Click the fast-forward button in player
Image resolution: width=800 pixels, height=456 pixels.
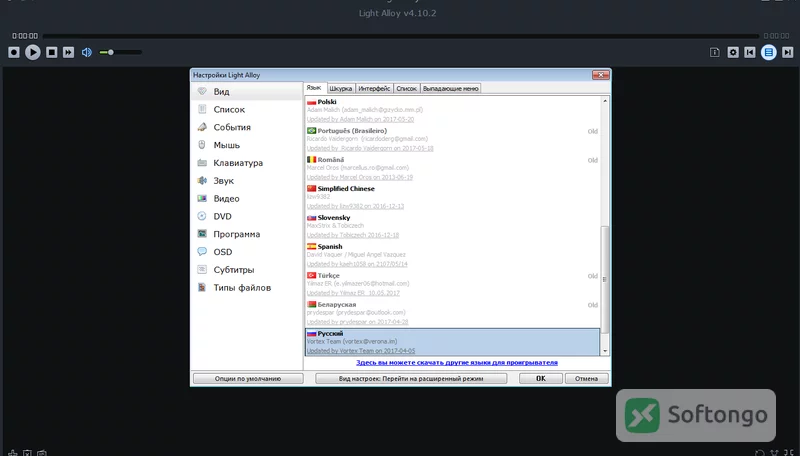point(68,52)
